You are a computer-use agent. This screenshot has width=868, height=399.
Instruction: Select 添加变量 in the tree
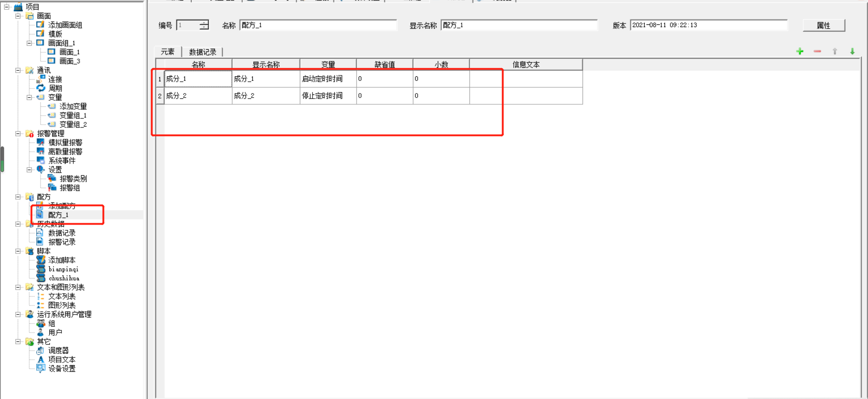73,106
